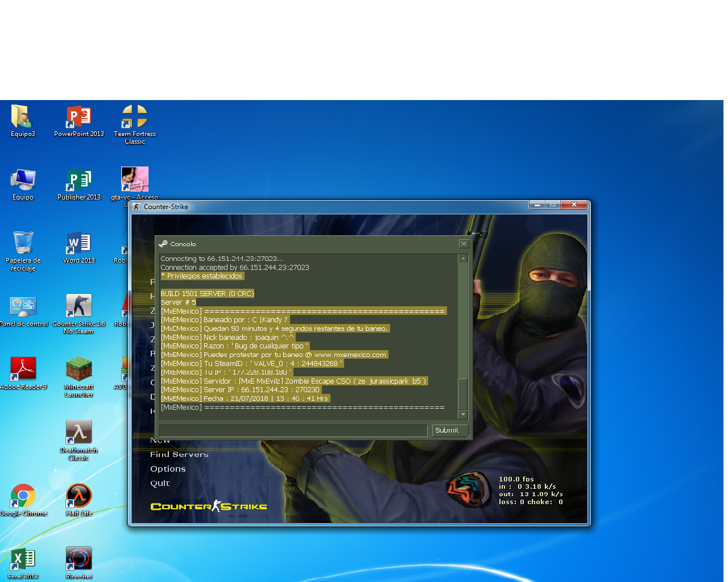The height and width of the screenshot is (582, 728).
Task: Close the Counter-Strike window
Action: point(574,205)
